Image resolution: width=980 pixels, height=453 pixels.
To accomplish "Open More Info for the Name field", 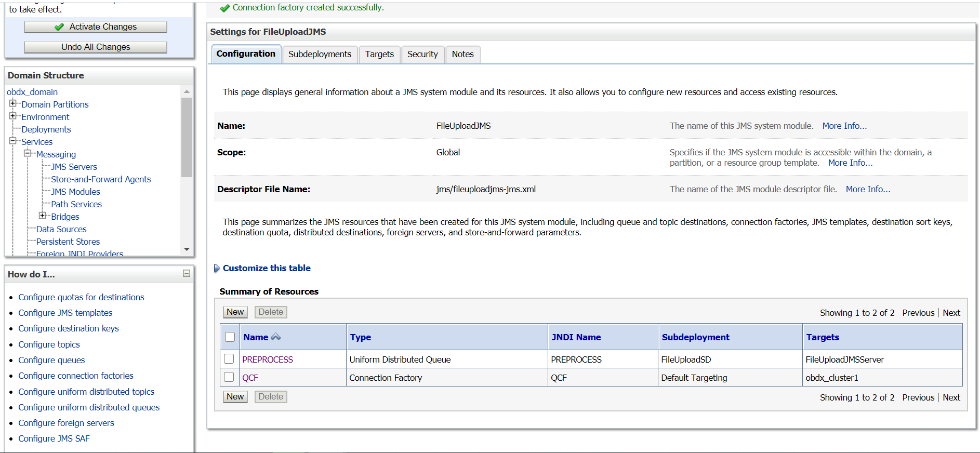I will (x=844, y=126).
